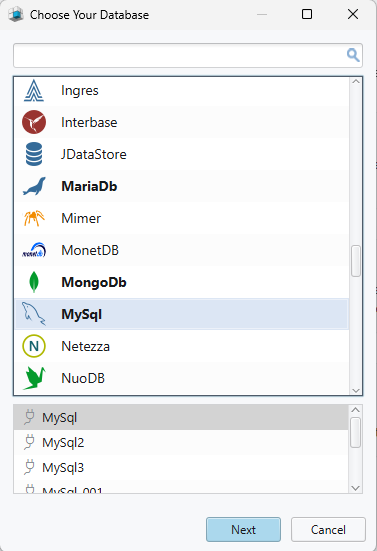Focus the database search field
Screen dimensions: 377x551
[x=188, y=55]
